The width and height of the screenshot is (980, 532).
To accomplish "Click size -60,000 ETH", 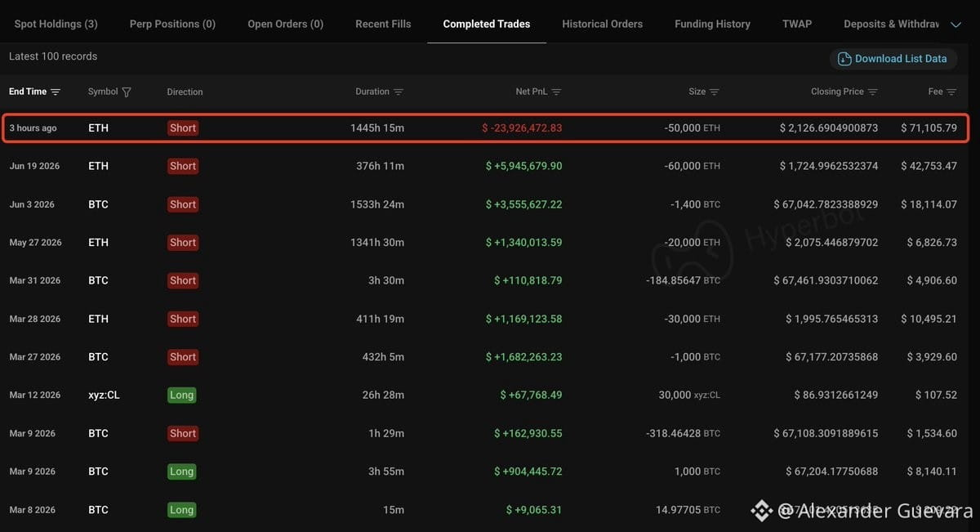I will 693,166.
